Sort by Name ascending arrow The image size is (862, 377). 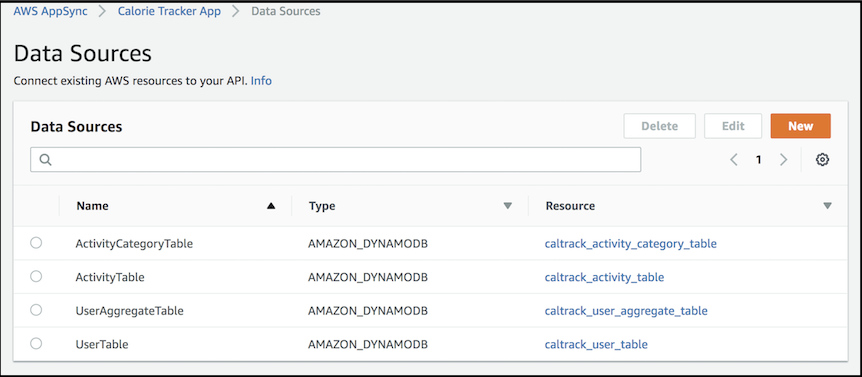270,206
